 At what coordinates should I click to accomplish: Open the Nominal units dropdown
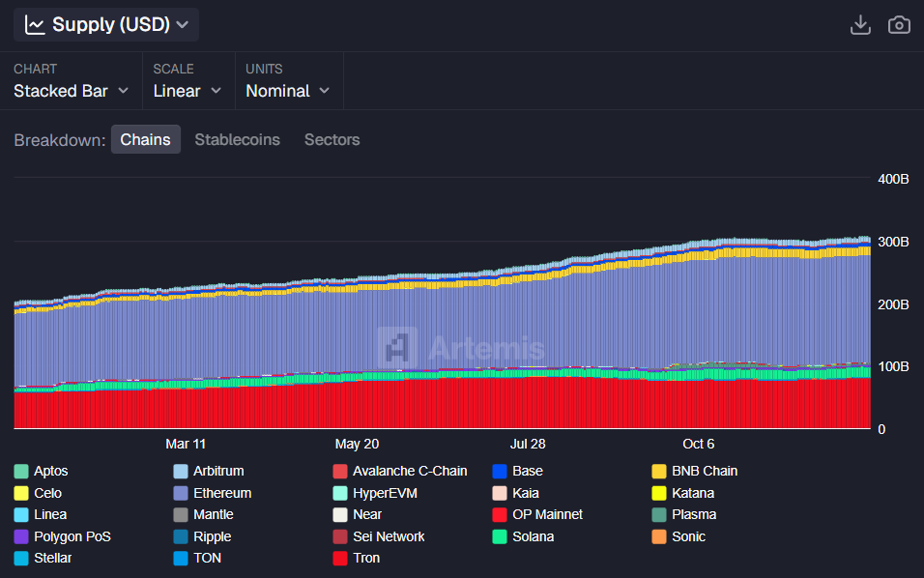(287, 91)
